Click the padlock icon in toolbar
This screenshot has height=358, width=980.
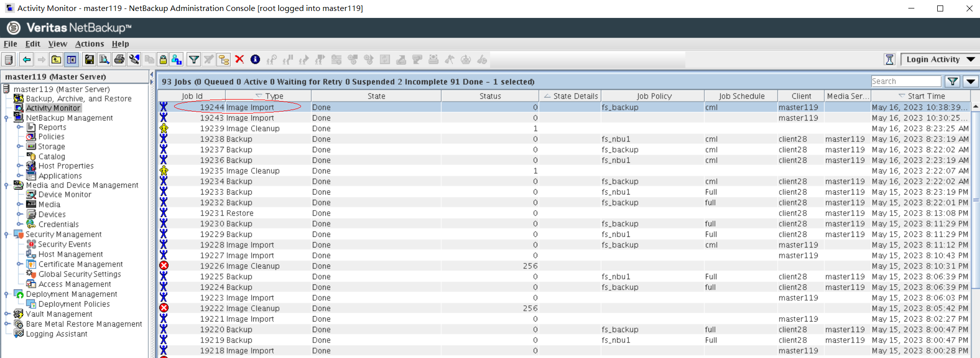click(x=163, y=60)
